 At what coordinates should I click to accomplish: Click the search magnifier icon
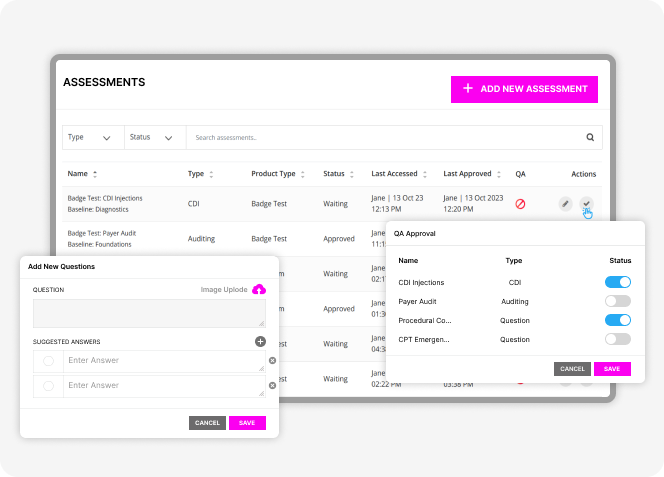[x=590, y=138]
